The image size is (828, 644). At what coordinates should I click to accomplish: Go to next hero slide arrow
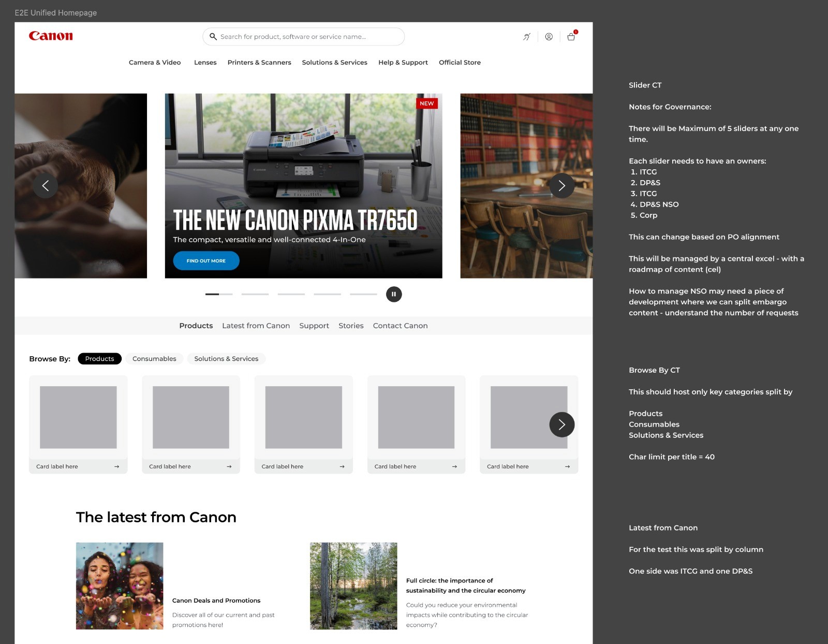point(561,185)
